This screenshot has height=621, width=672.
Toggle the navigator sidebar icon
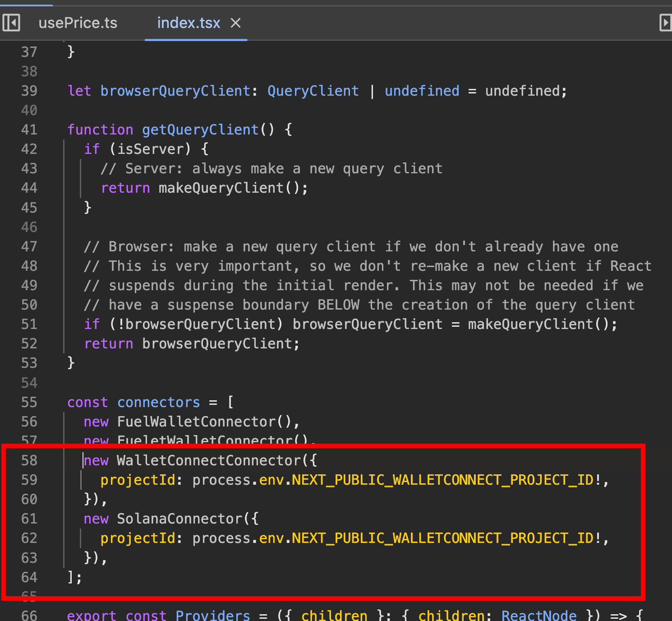(11, 23)
